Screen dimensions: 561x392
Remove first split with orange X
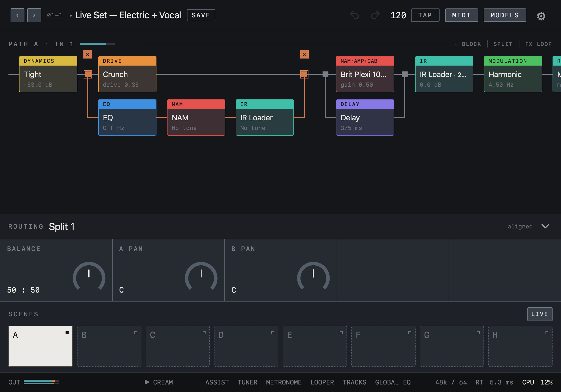[87, 54]
